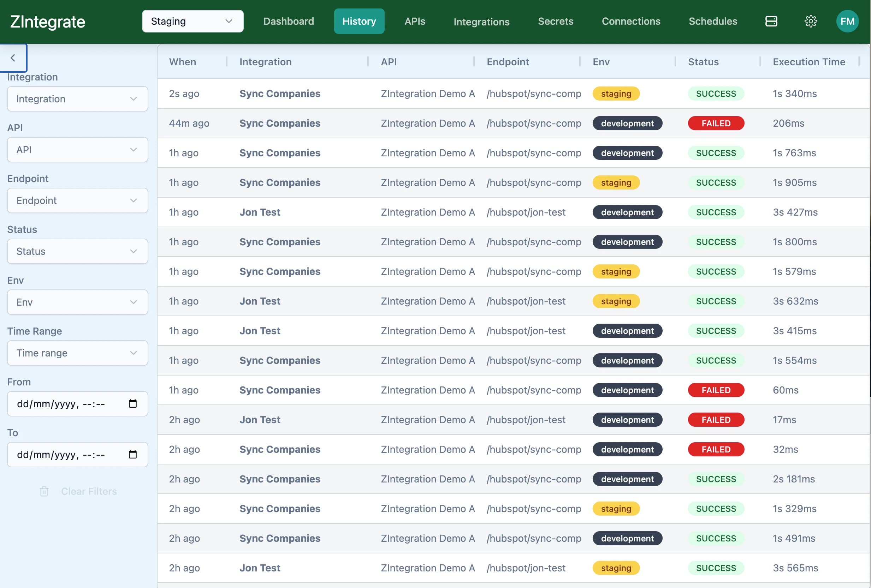Open the Connections page
This screenshot has height=588, width=871.
pos(631,21)
